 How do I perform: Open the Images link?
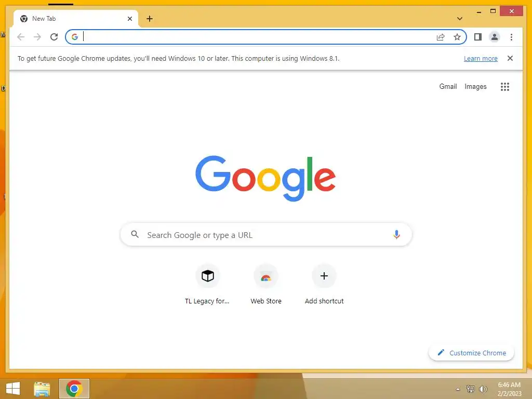[475, 87]
